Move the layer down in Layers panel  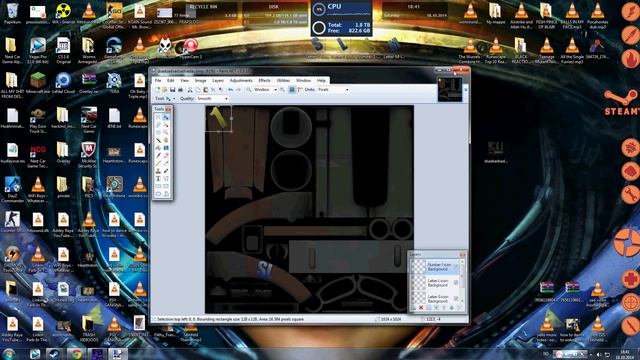pyautogui.click(x=451, y=308)
